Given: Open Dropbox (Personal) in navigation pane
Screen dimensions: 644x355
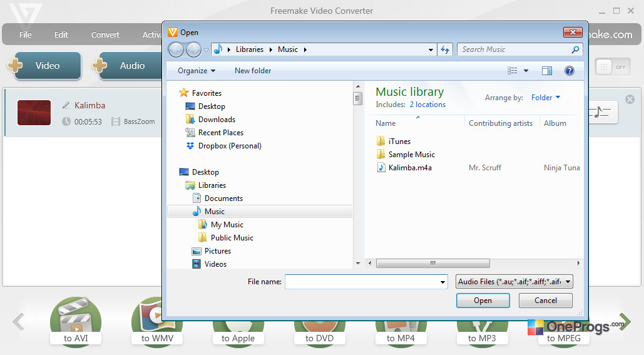Looking at the screenshot, I should 230,145.
